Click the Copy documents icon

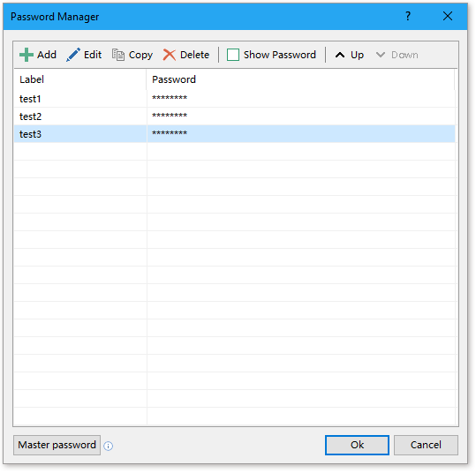pyautogui.click(x=118, y=55)
